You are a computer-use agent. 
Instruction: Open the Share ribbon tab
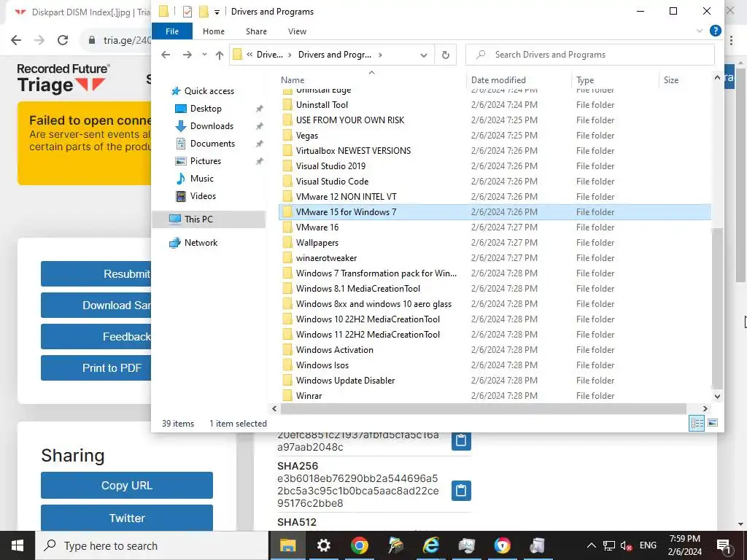[256, 31]
